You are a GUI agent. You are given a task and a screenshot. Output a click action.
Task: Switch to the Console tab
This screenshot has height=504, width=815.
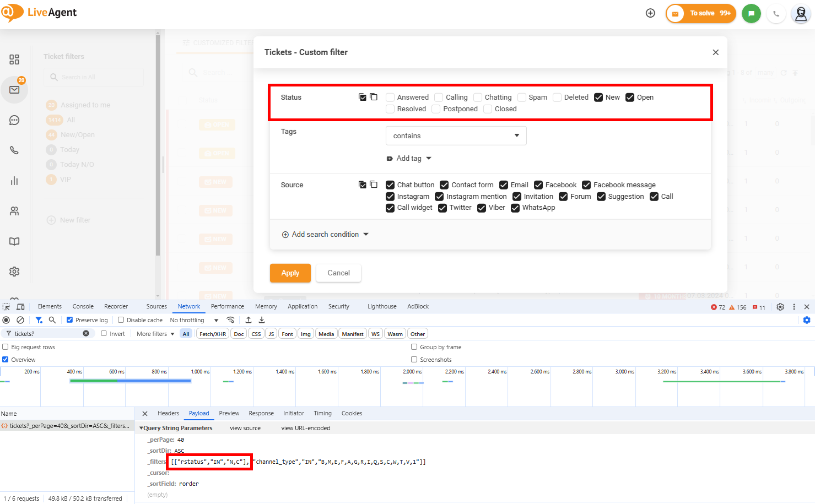83,306
